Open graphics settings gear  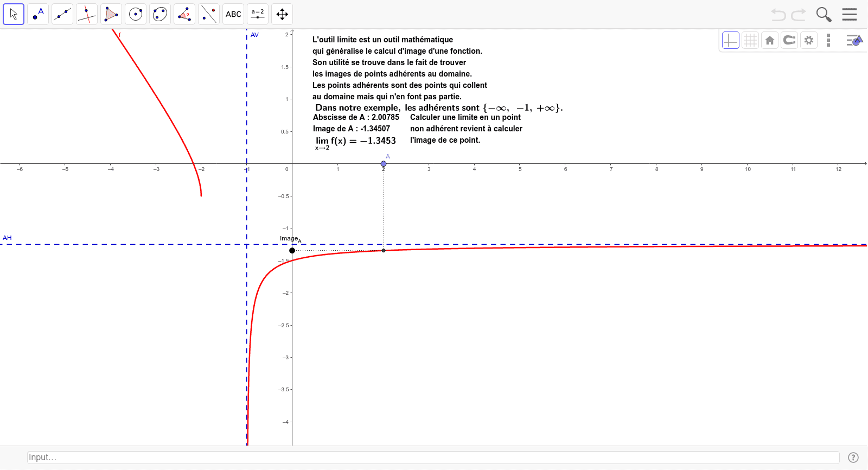[x=809, y=40]
